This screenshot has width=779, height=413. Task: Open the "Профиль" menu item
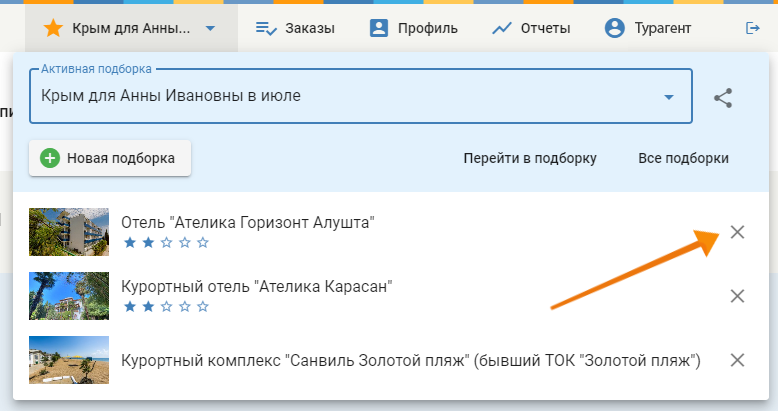[x=413, y=29]
